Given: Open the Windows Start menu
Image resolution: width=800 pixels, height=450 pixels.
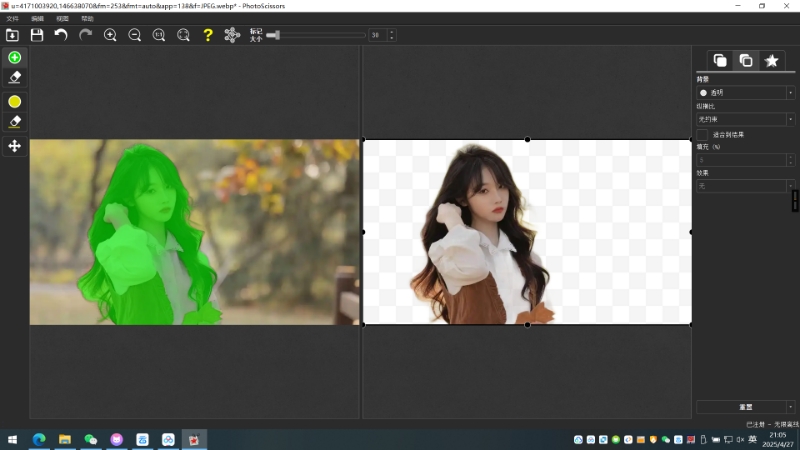Looking at the screenshot, I should 12,439.
